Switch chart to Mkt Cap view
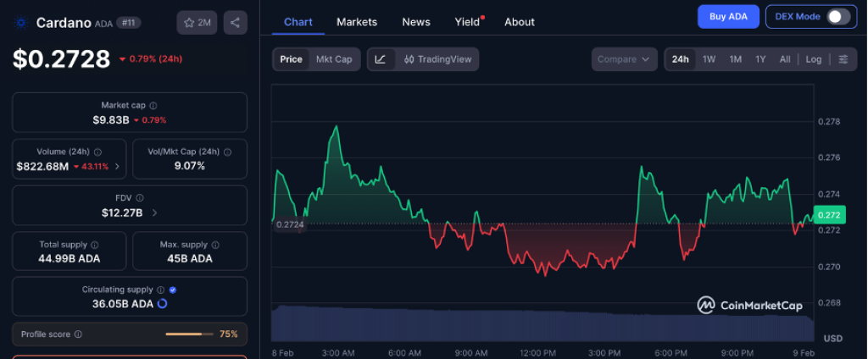Viewport: 868px width, 359px height. 334,59
